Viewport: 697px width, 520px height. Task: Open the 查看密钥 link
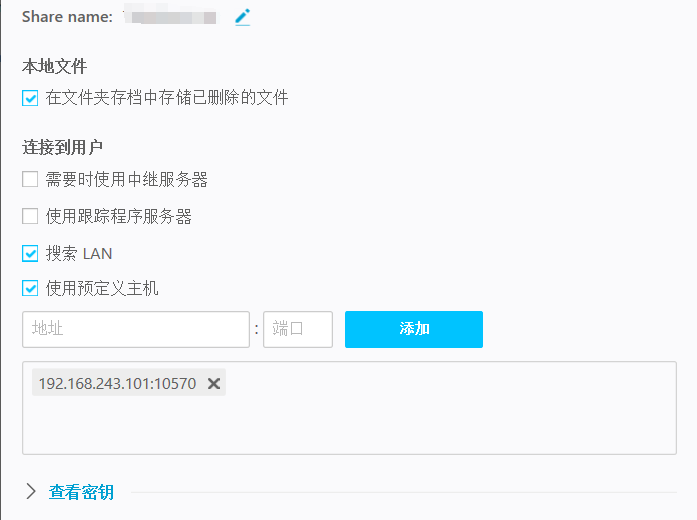(x=81, y=492)
